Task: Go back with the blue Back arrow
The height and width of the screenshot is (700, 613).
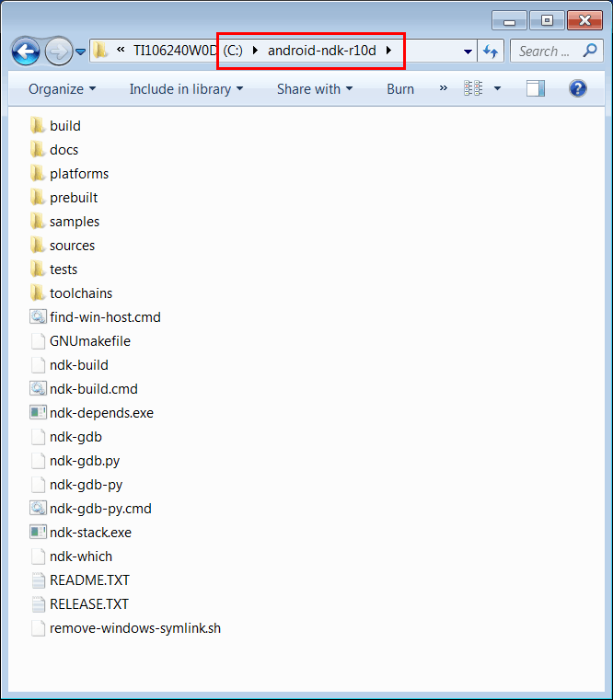Action: point(26,52)
